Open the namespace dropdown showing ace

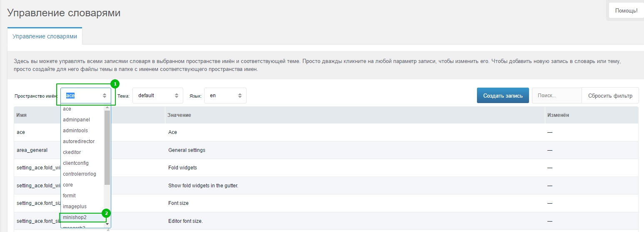coord(86,96)
